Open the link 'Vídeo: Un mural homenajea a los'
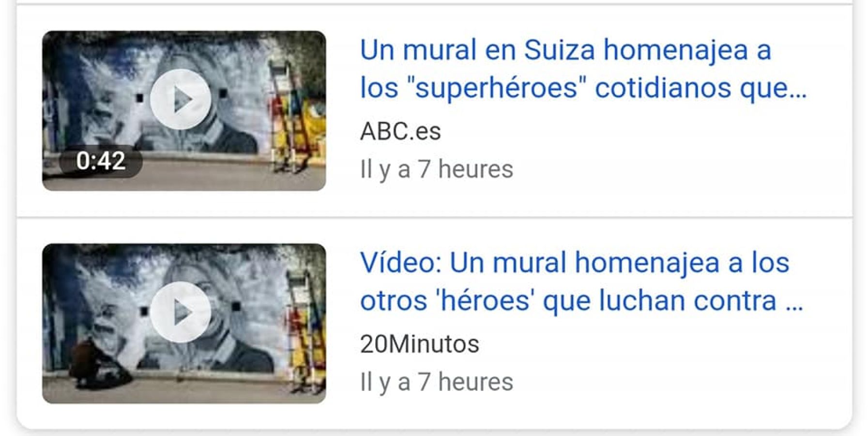Viewport: 868px width, 436px height. (575, 263)
